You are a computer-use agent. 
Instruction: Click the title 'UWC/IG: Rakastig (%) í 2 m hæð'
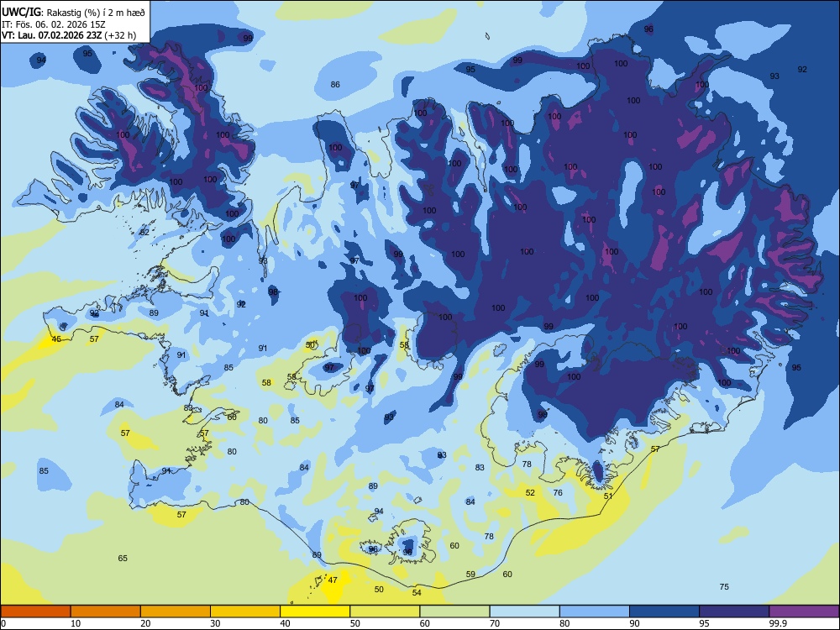click(73, 13)
